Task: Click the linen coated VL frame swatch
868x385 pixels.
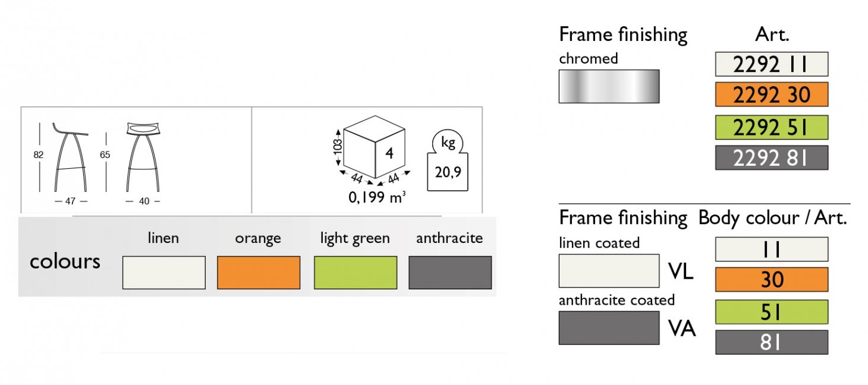Action: pos(609,271)
